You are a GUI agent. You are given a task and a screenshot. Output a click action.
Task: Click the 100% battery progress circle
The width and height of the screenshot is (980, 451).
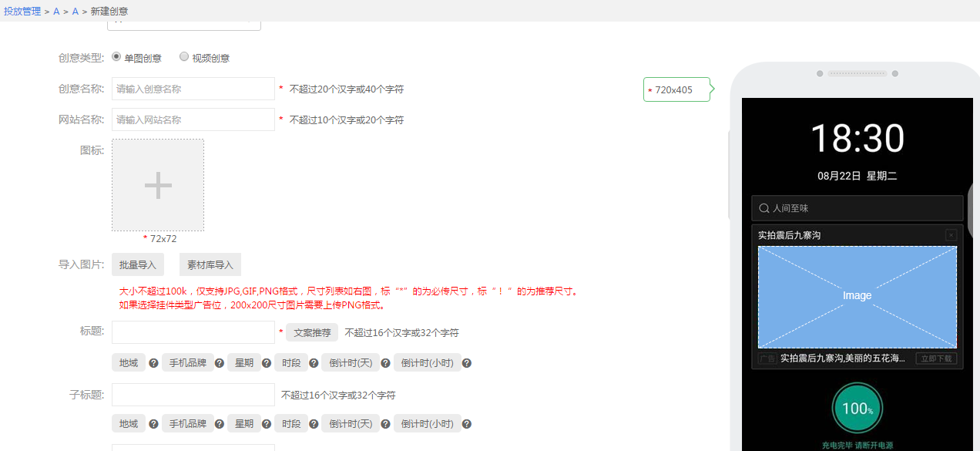pos(857,408)
